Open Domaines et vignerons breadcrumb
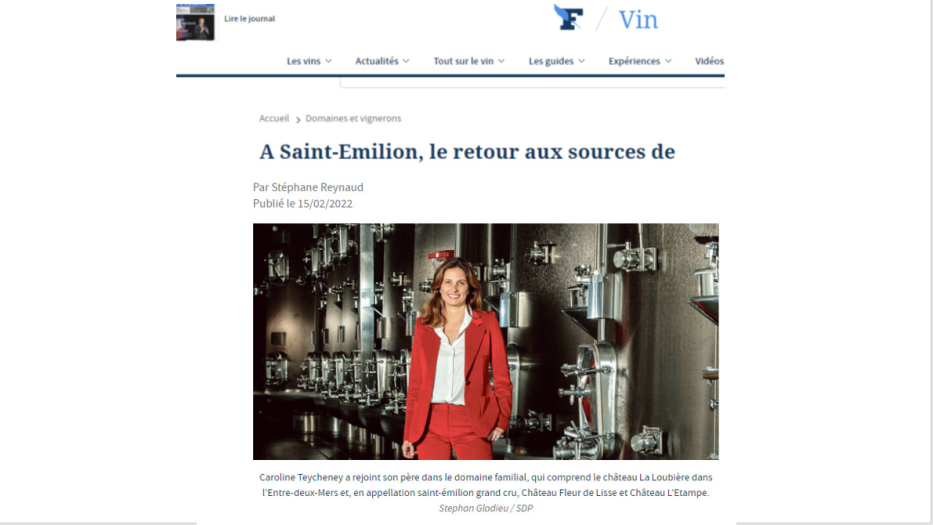 tap(353, 118)
